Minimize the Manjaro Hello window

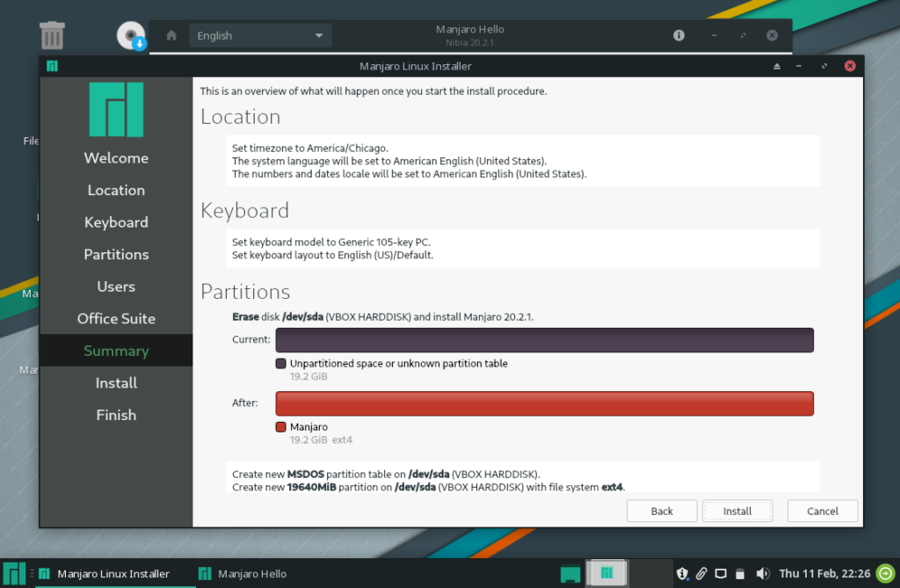click(x=714, y=36)
